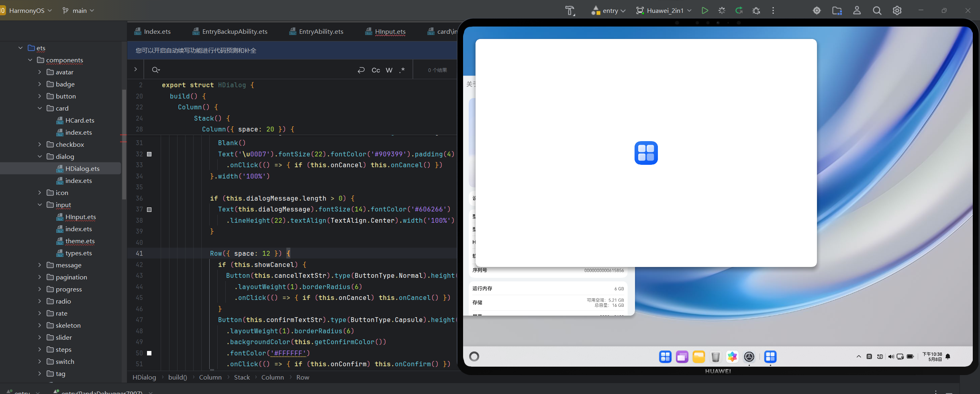980x394 pixels.
Task: Click the 运行内存 row in the emulator
Action: coord(548,288)
